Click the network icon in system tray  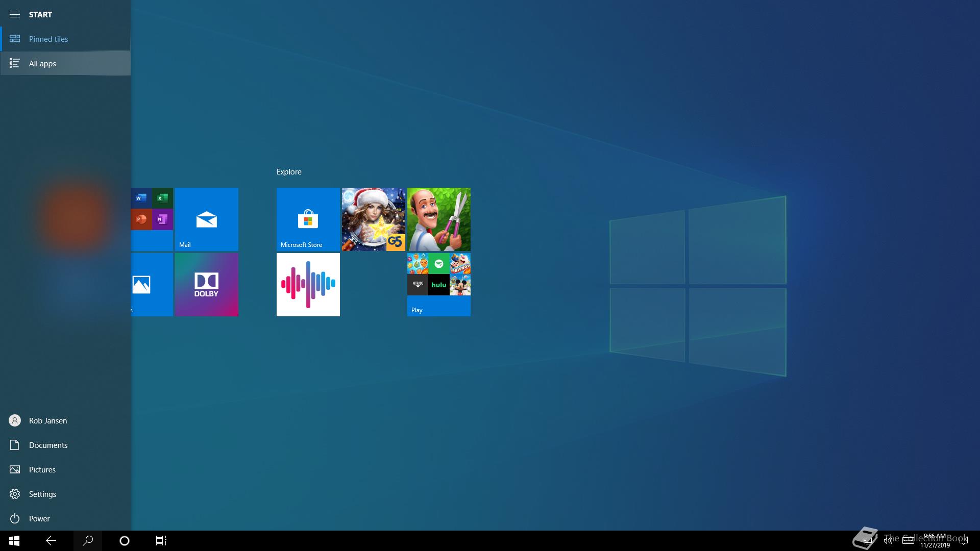point(867,541)
